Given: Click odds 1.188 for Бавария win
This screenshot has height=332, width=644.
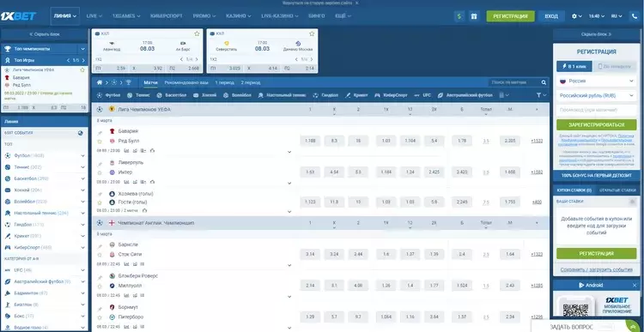Looking at the screenshot, I should click(x=310, y=142).
